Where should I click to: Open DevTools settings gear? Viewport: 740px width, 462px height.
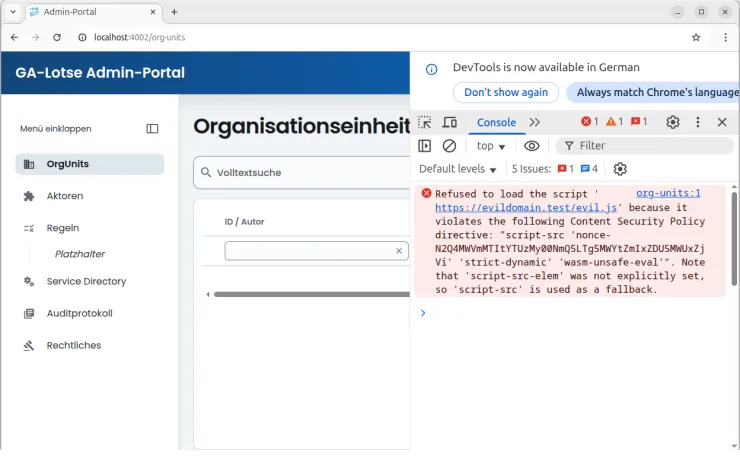pyautogui.click(x=673, y=122)
